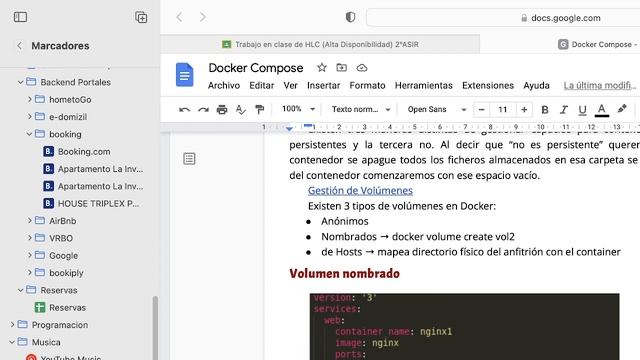Open the Google Docs home icon
Viewport: 640px width, 360px height.
click(184, 75)
